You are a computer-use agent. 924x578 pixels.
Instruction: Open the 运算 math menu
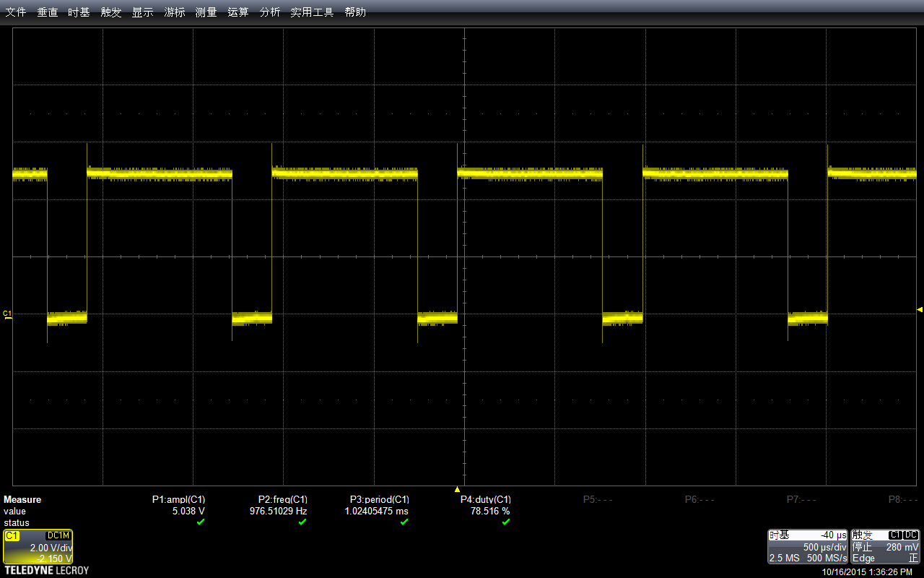coord(237,12)
